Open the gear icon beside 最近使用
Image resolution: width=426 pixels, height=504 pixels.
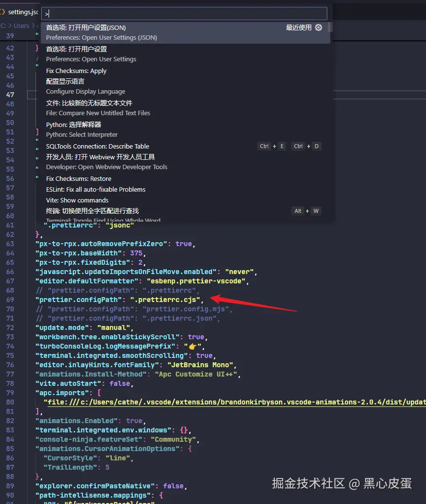[x=319, y=27]
